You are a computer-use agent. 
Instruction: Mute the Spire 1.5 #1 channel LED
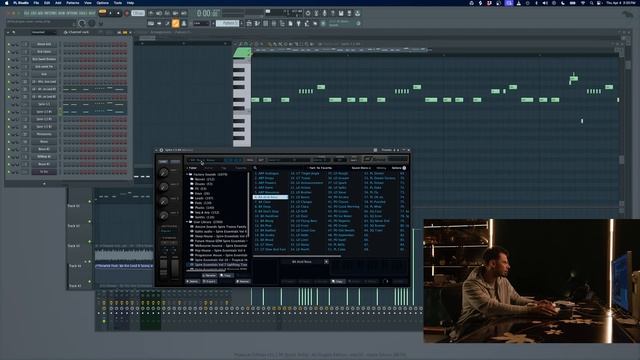pyautogui.click(x=9, y=112)
